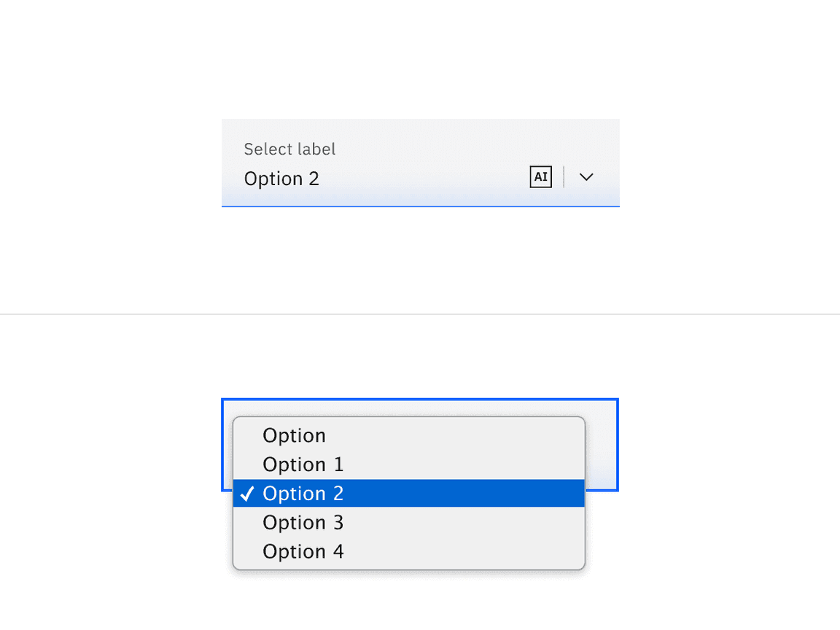Click the checkmark next to Option 2
Image resolution: width=840 pixels, height=630 pixels.
248,494
